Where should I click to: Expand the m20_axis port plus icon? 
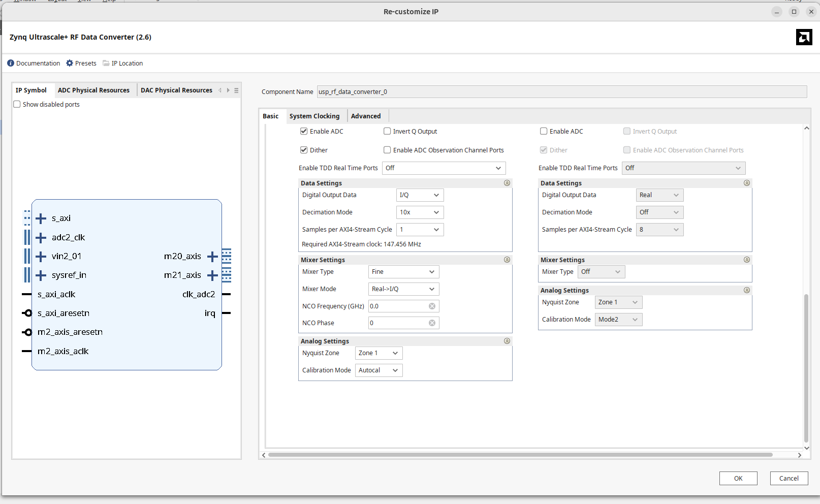(212, 257)
